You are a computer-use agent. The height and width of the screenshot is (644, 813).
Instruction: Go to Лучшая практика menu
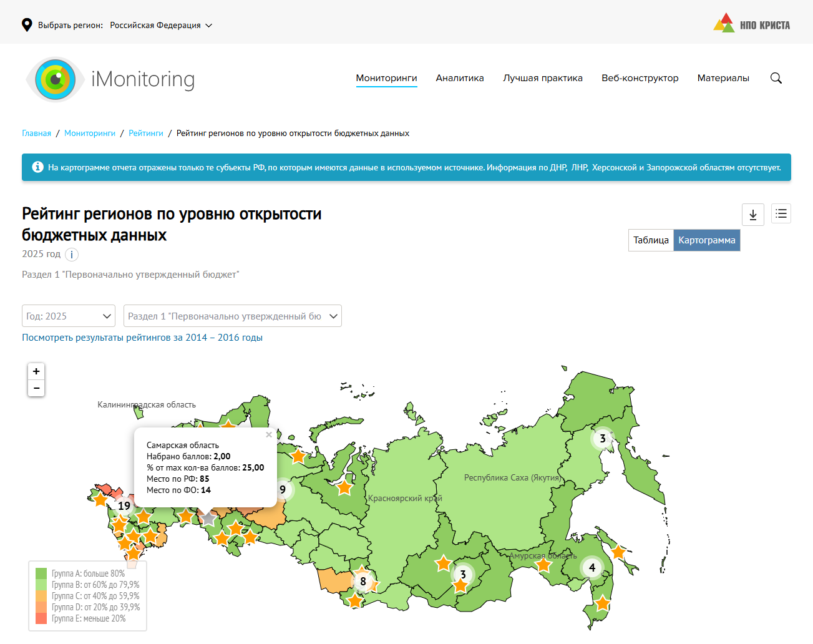coord(542,78)
